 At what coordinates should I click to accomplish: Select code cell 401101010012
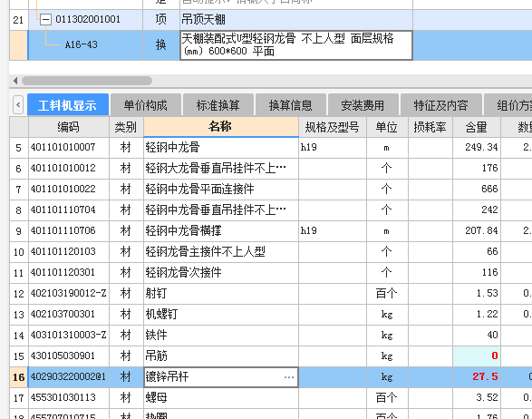(69, 168)
